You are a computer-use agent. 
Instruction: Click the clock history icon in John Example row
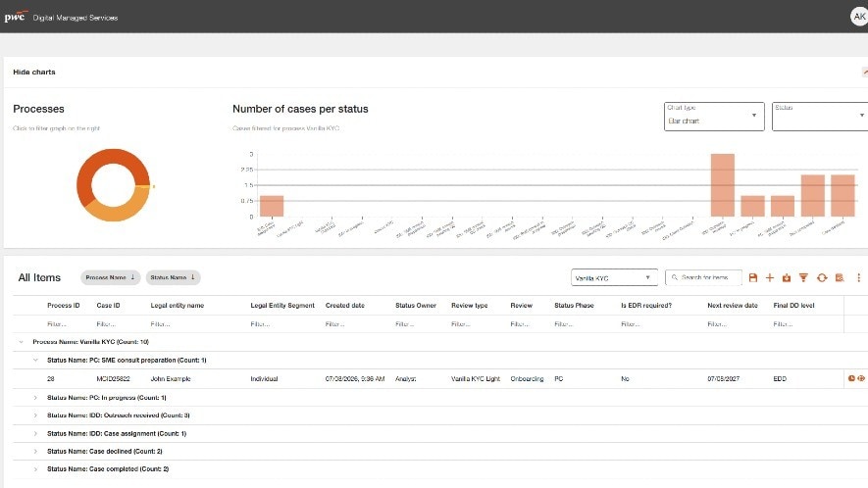851,378
